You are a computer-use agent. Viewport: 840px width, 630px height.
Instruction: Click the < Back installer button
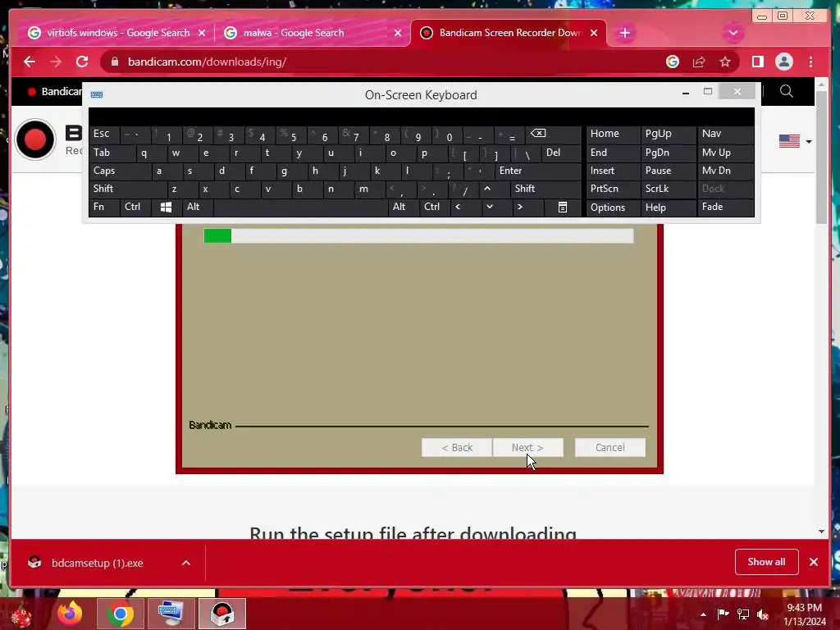457,447
